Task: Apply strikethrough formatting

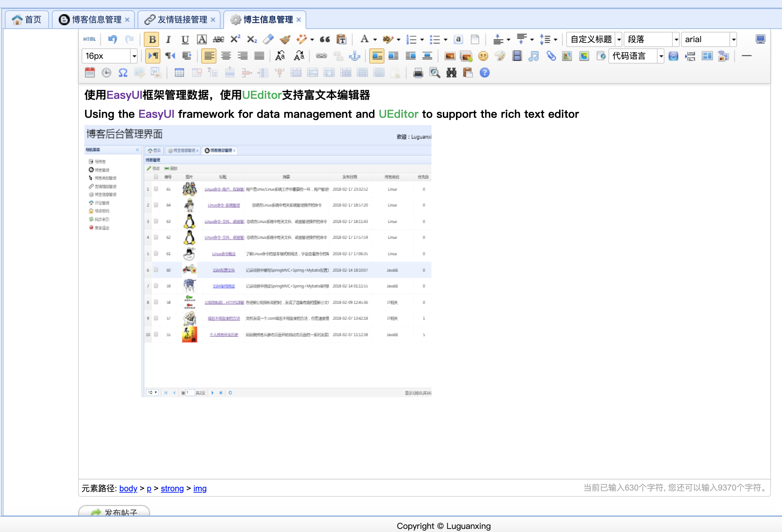Action: 218,39
